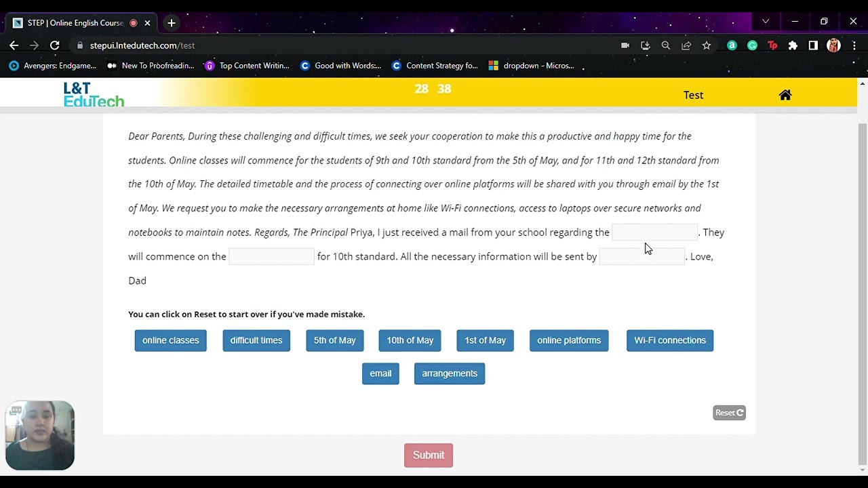Screen dimensions: 868x488
Task: Click the Reset button
Action: [730, 413]
